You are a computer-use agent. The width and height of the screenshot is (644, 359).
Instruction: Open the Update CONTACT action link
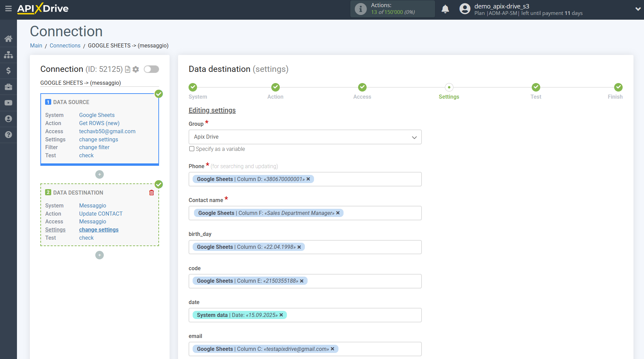[101, 214]
